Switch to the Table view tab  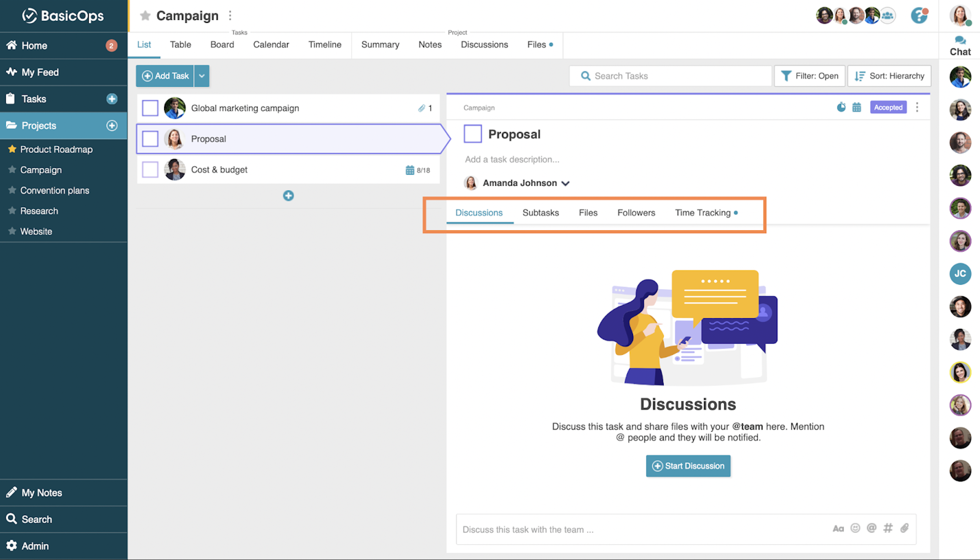click(x=181, y=45)
